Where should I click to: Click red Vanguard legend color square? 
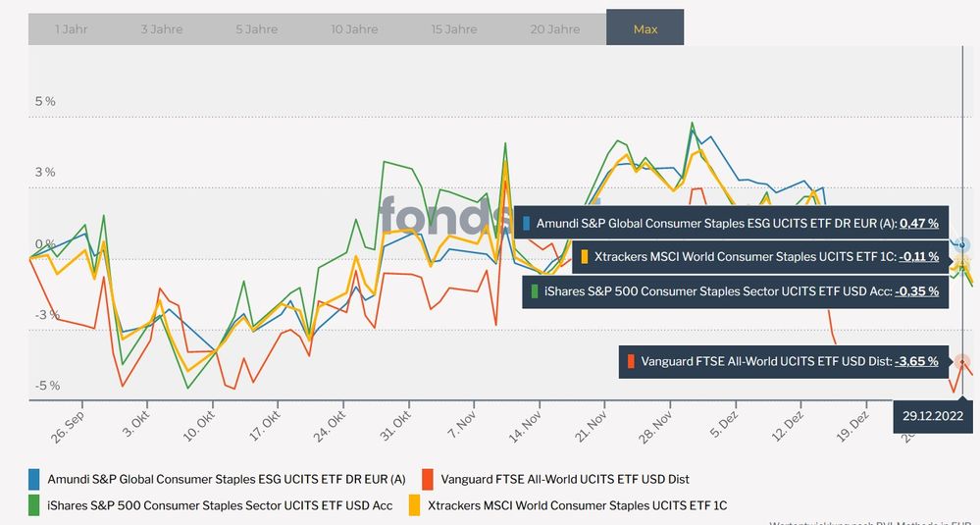click(427, 479)
